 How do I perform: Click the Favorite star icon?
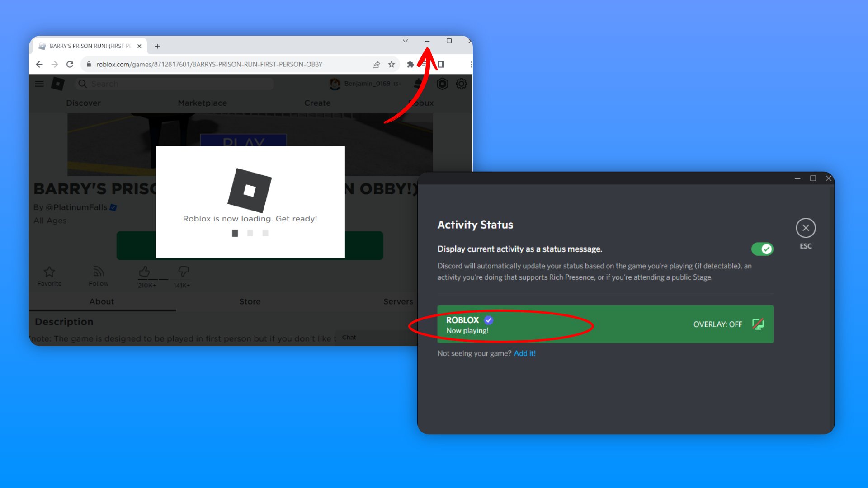tap(49, 272)
